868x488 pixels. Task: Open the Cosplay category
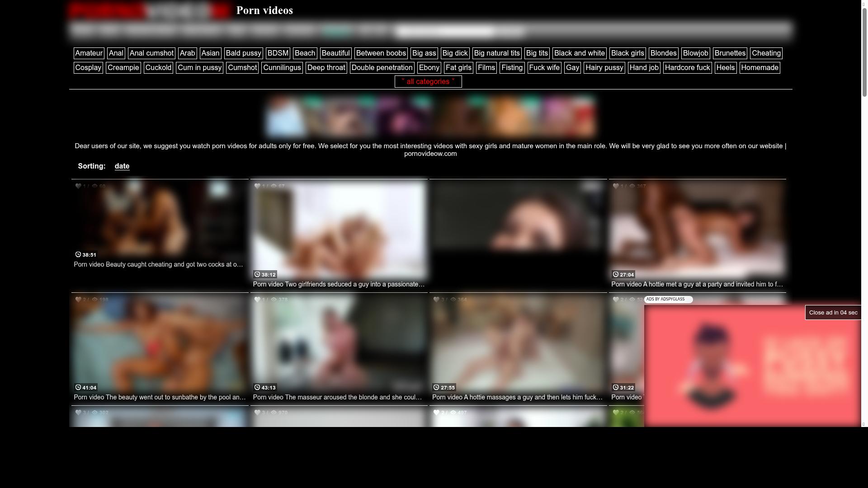88,68
